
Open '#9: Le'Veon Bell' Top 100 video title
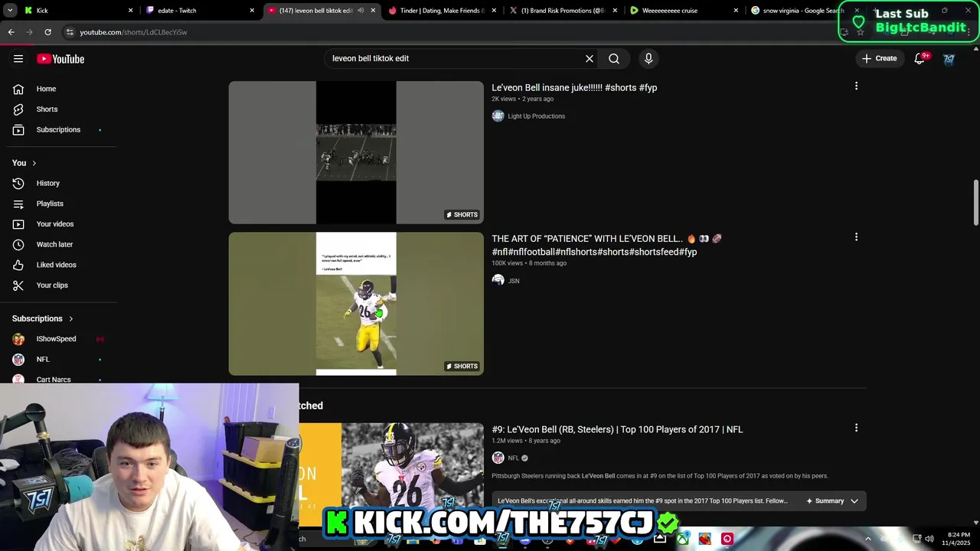(617, 429)
